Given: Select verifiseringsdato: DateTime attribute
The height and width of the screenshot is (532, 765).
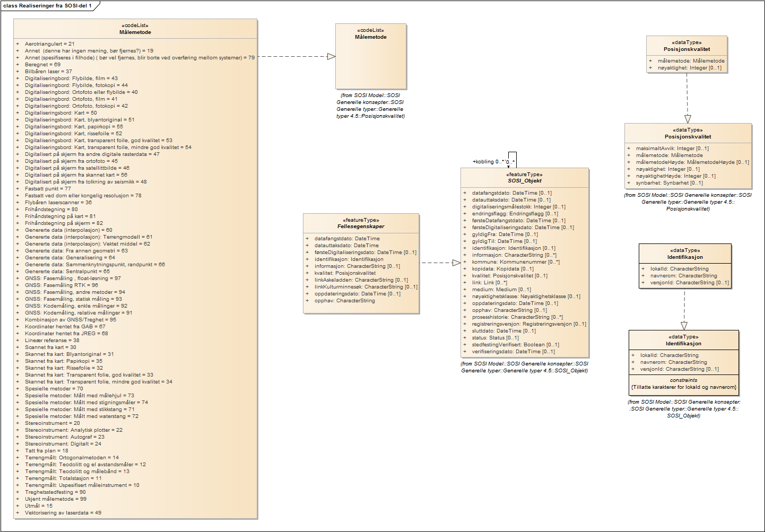Looking at the screenshot, I should click(x=514, y=352).
